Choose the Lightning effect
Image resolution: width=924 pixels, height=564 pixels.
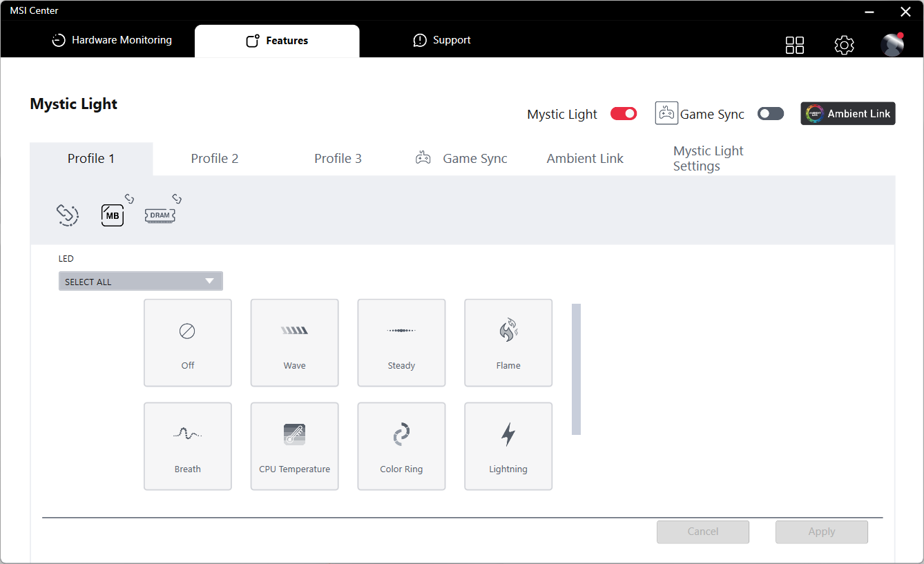[508, 447]
